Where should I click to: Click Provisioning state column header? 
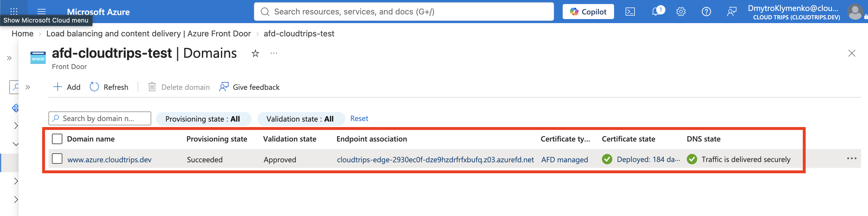(217, 139)
